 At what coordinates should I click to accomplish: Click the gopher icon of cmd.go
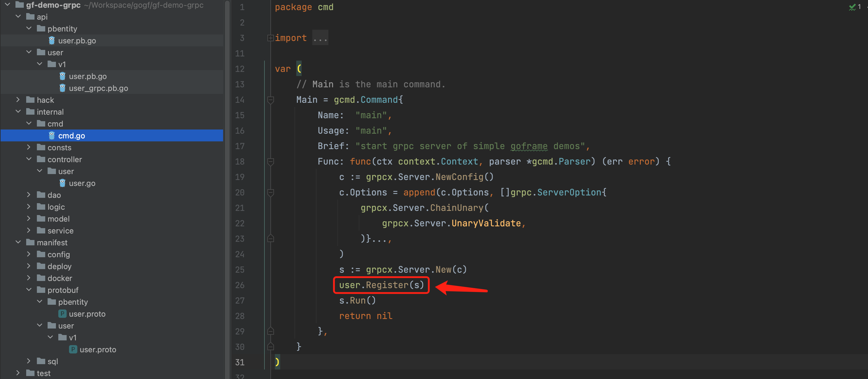click(x=51, y=136)
